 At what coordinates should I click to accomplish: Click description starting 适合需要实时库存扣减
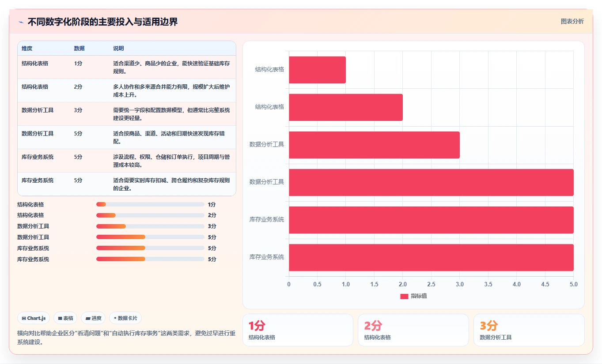point(171,184)
